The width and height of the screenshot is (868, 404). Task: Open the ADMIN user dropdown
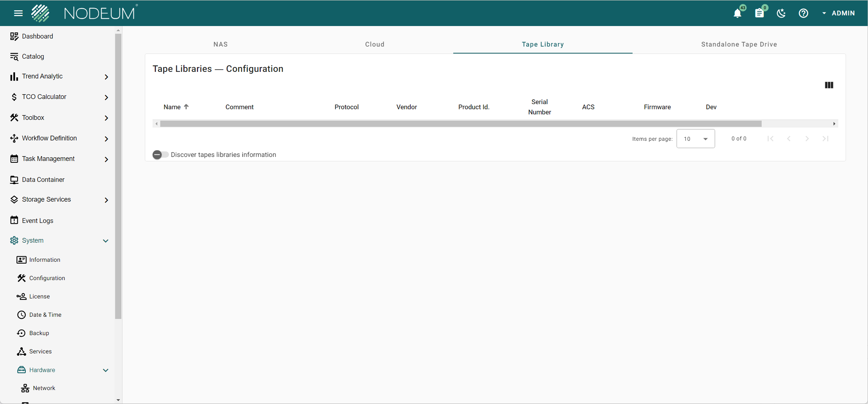pyautogui.click(x=838, y=13)
